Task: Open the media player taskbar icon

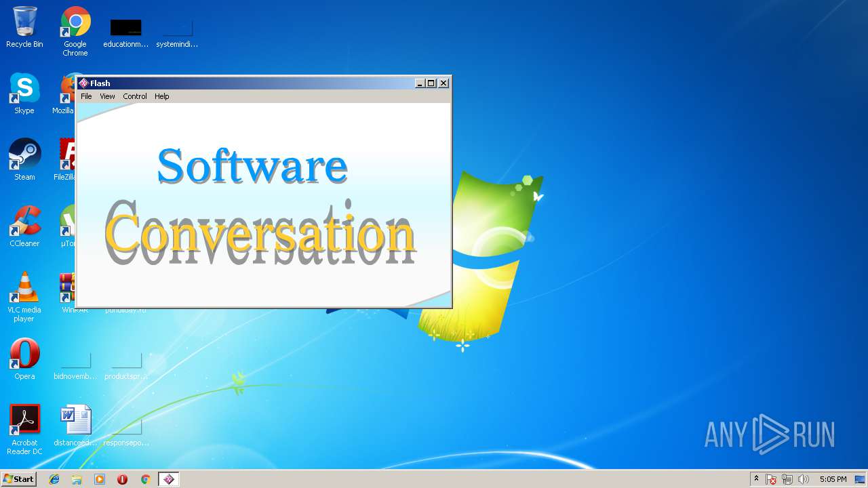Action: [100, 479]
